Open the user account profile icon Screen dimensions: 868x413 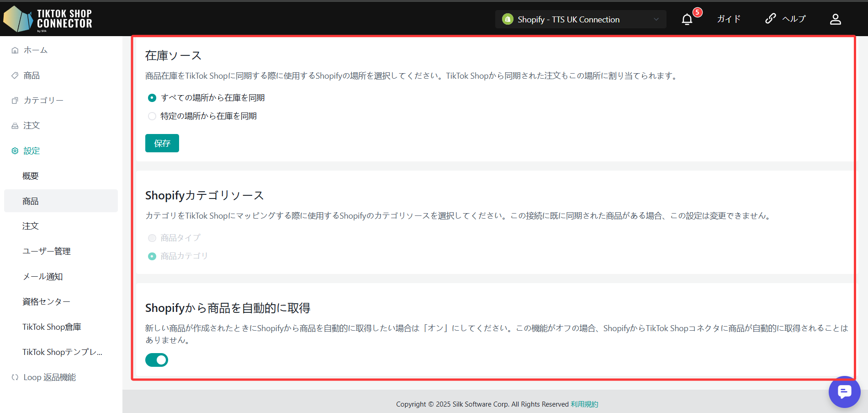click(x=835, y=19)
